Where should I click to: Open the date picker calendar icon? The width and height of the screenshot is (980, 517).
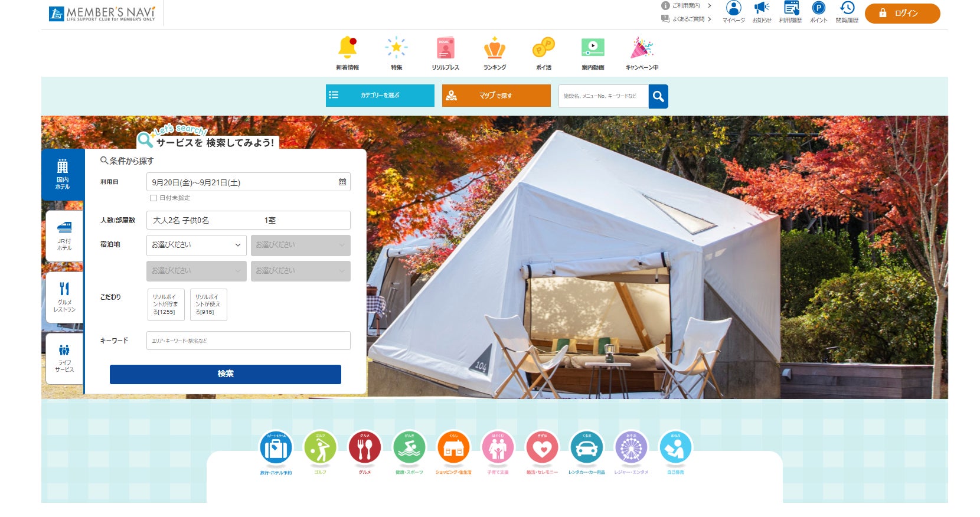pos(342,182)
